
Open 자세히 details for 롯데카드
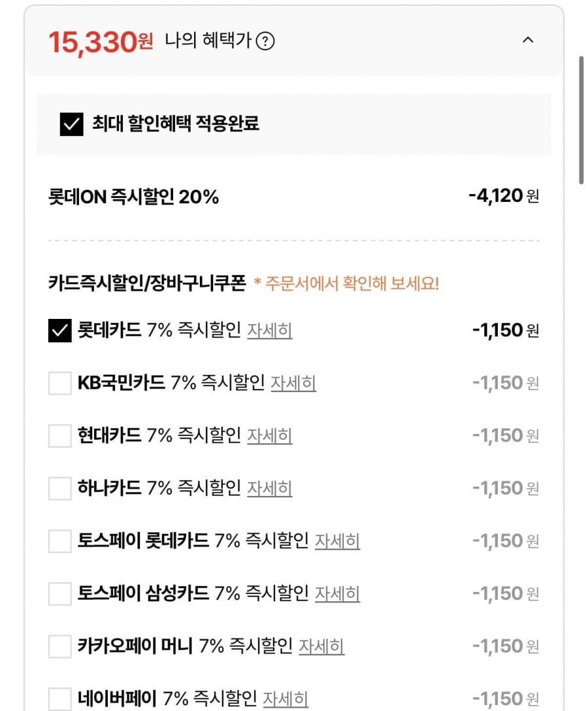tap(269, 331)
